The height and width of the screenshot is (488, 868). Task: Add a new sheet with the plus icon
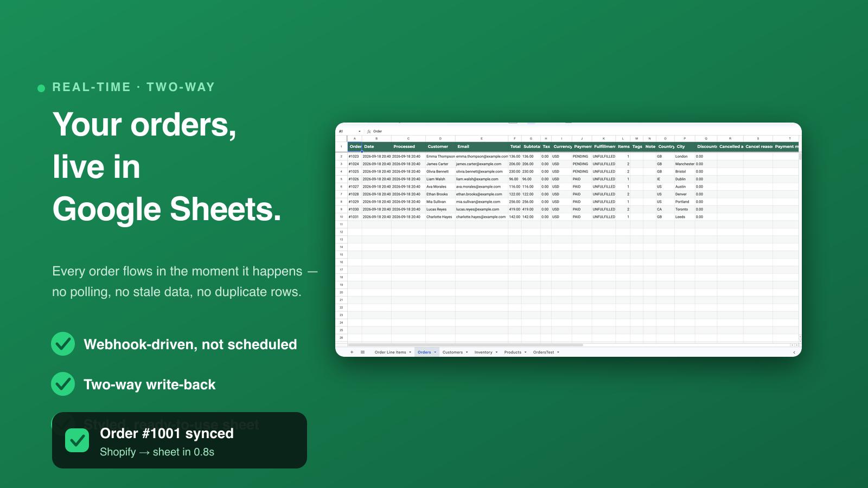coord(352,352)
